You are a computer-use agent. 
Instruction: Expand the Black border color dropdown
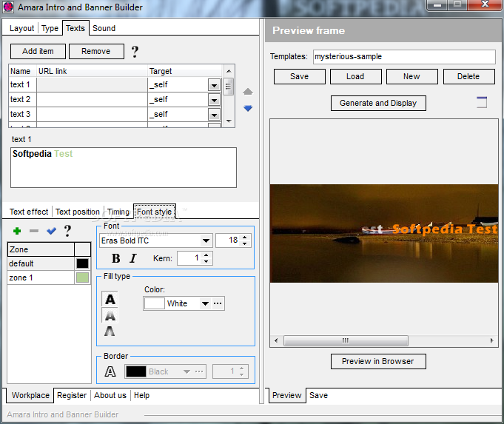[x=187, y=371]
